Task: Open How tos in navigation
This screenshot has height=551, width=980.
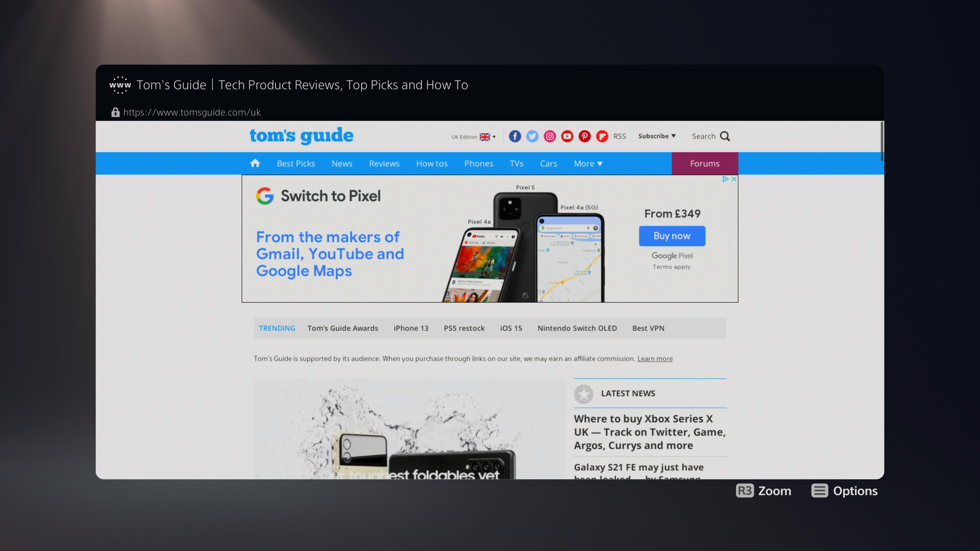Action: click(x=432, y=164)
